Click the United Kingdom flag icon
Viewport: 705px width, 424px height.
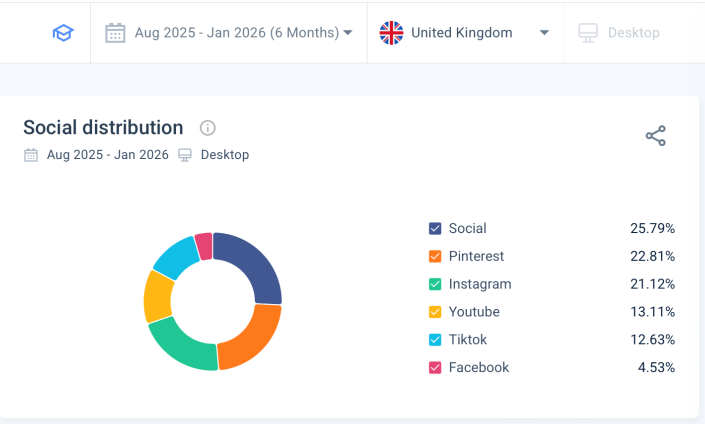(x=391, y=33)
